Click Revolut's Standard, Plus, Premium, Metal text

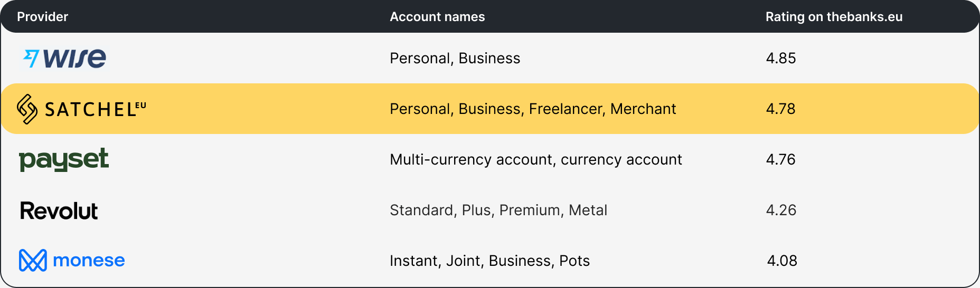coord(498,210)
